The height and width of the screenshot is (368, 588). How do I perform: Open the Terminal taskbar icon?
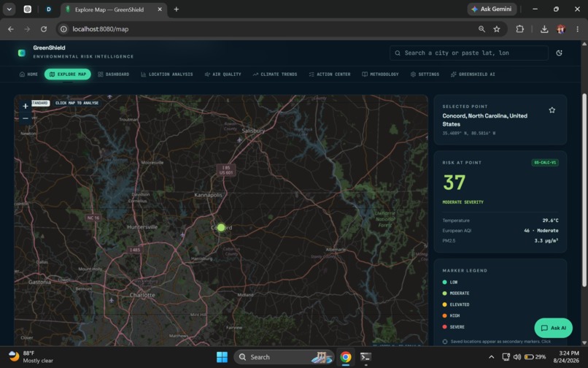[x=365, y=357]
